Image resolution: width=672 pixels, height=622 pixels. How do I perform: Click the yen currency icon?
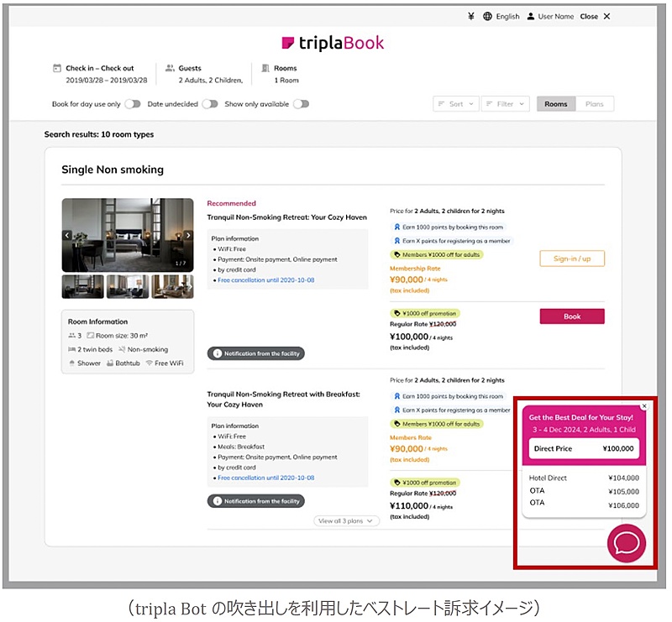(471, 16)
